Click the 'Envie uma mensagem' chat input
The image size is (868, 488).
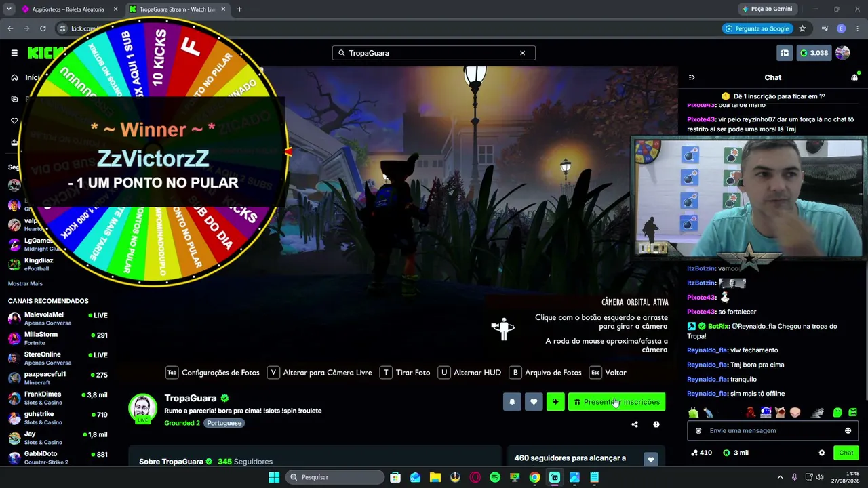pyautogui.click(x=773, y=430)
